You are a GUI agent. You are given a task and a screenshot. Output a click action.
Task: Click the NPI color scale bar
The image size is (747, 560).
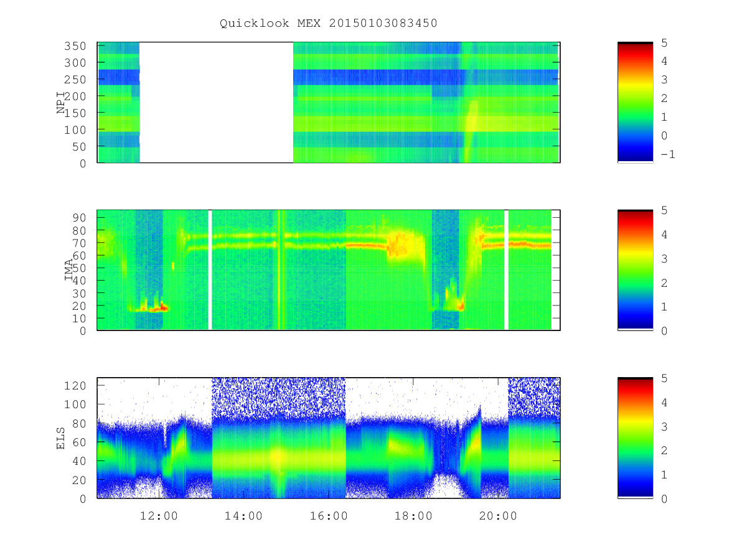click(x=635, y=103)
